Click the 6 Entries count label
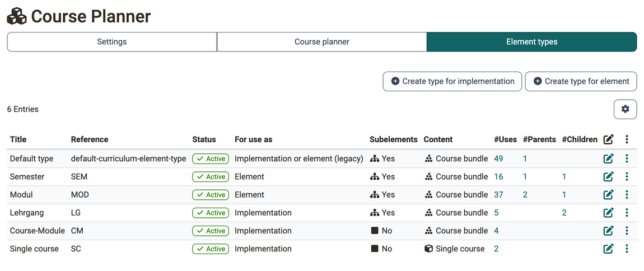This screenshot has height=271, width=644. pos(22,109)
